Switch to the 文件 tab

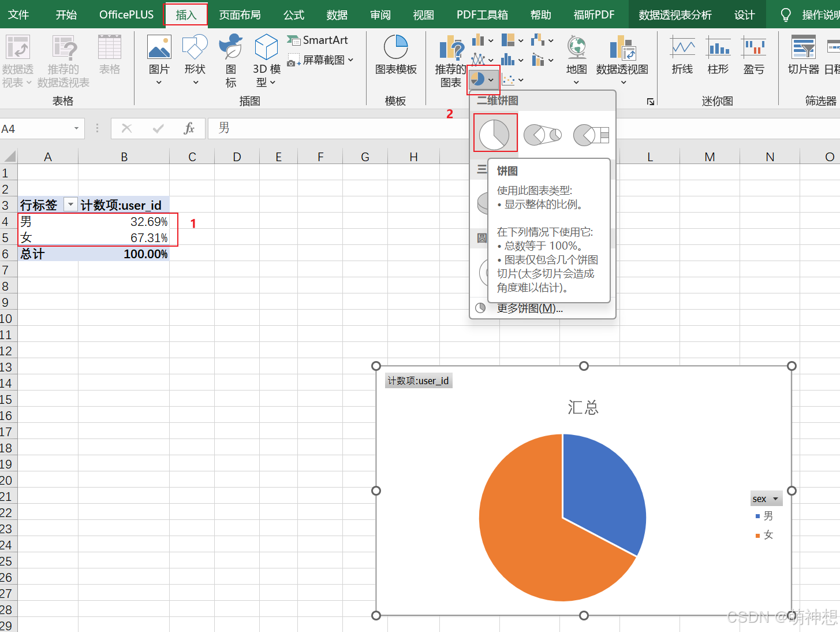18,14
